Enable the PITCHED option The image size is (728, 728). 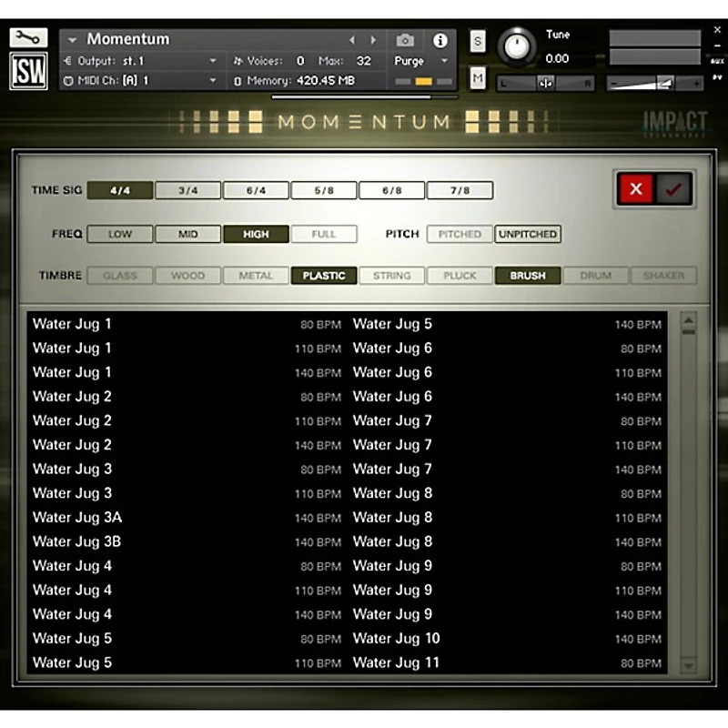459,234
